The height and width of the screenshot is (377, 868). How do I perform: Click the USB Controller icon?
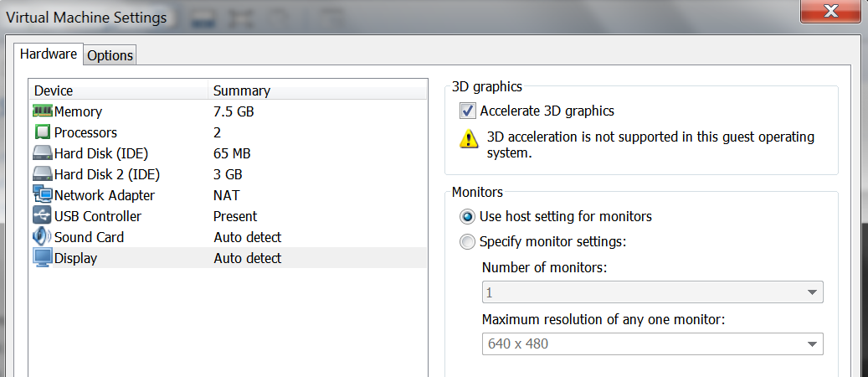pos(43,216)
